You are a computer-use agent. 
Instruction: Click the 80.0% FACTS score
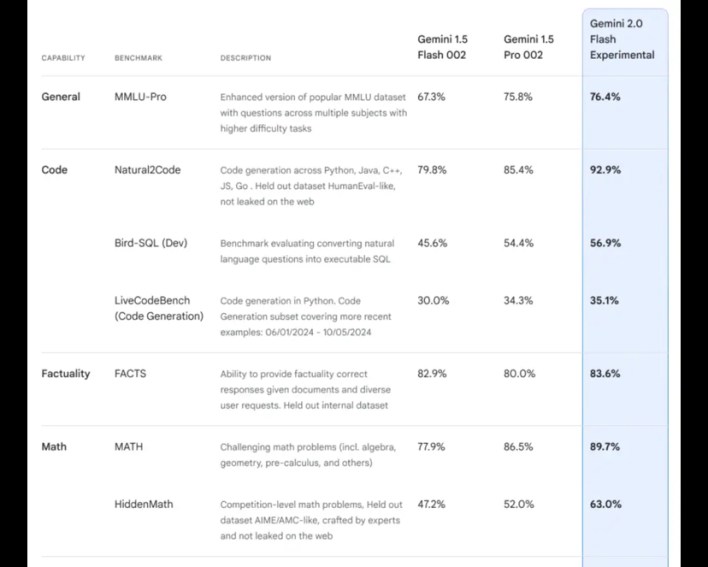click(519, 374)
